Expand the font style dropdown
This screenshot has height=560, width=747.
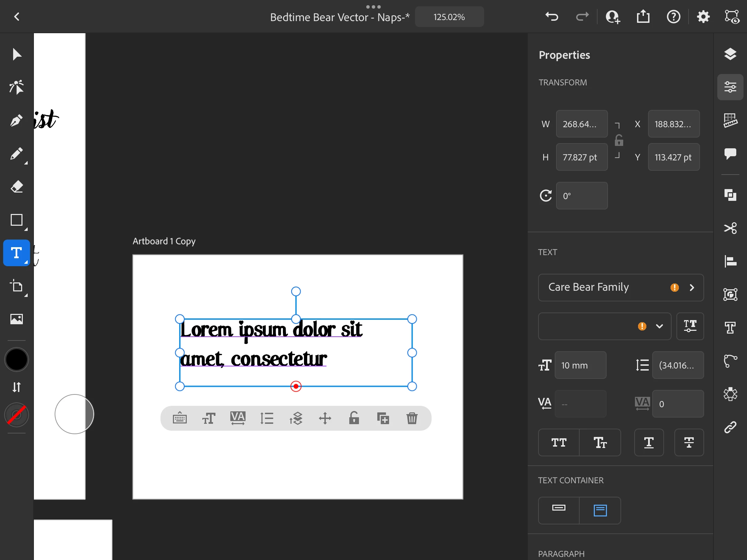tap(659, 326)
